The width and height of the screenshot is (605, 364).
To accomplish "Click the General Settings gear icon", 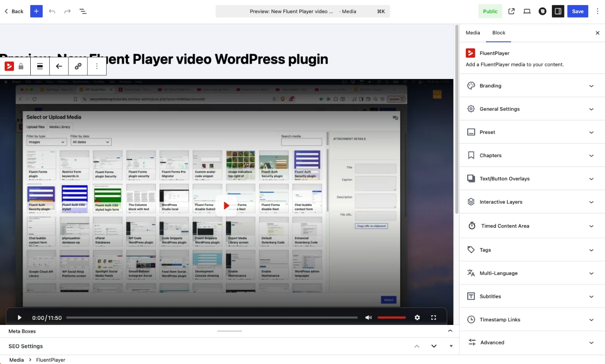I will pyautogui.click(x=471, y=109).
